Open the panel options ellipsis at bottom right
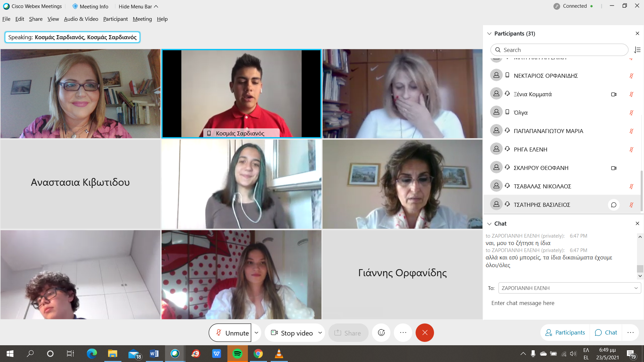Screen dimensions: 644x362 (630, 333)
